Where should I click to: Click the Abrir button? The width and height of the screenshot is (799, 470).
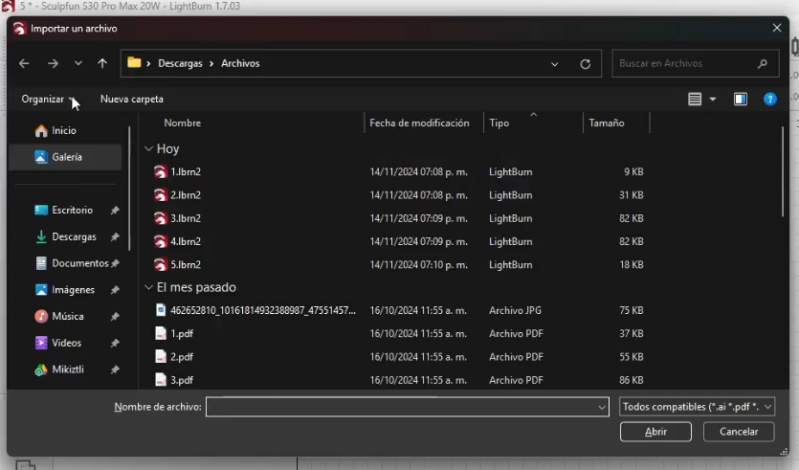tap(655, 432)
